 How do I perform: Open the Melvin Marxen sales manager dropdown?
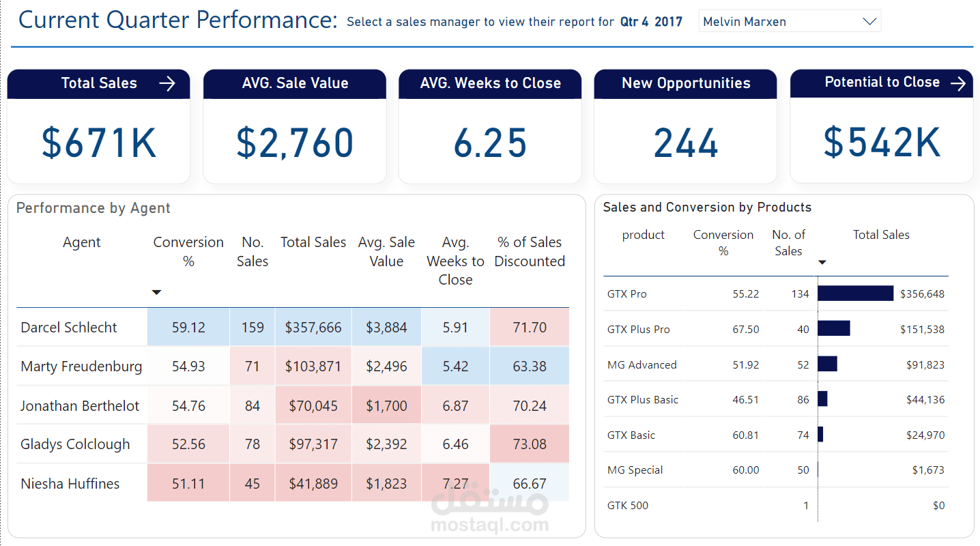(x=869, y=22)
